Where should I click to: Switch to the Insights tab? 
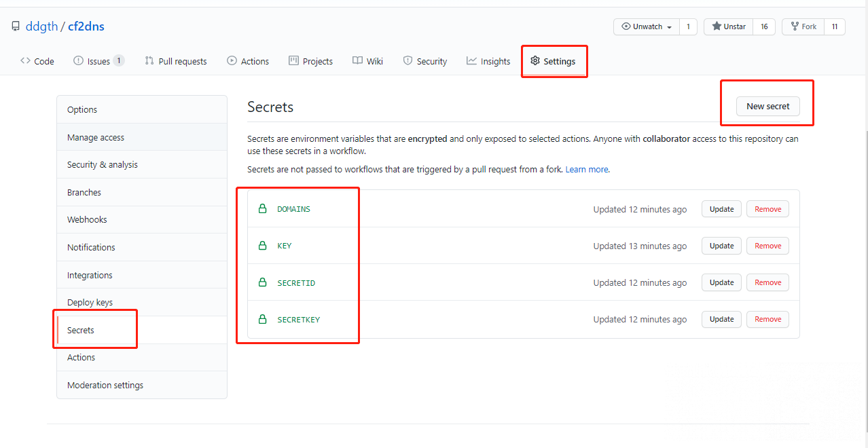point(488,61)
